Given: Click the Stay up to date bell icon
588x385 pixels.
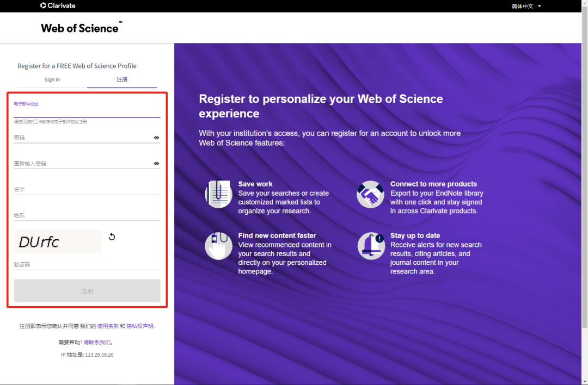Looking at the screenshot, I should 371,246.
